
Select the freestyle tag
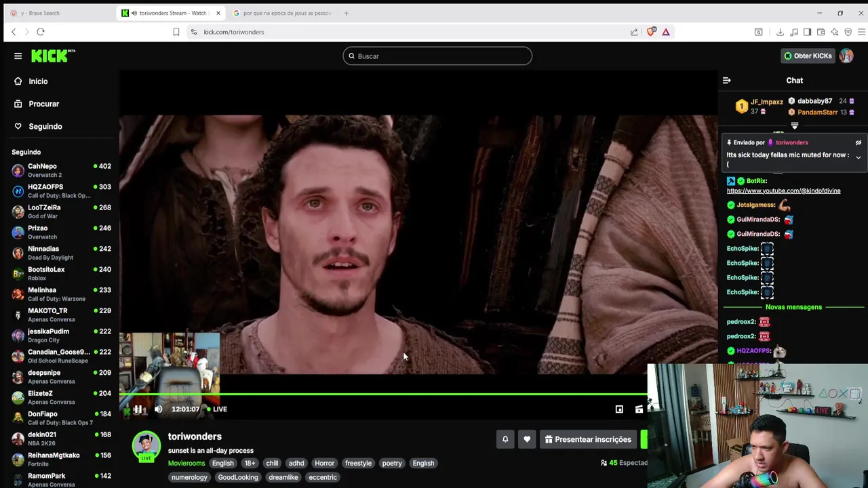[x=358, y=464]
